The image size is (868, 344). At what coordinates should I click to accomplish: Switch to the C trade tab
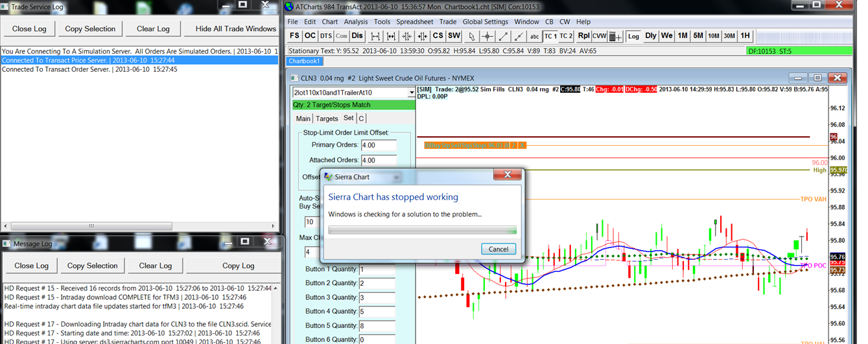point(361,119)
